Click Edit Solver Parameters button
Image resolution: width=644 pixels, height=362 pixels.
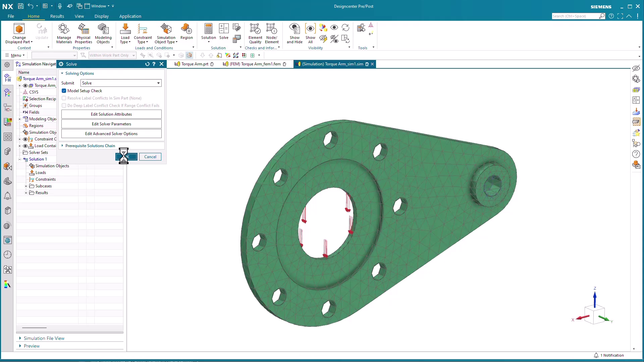tap(111, 124)
